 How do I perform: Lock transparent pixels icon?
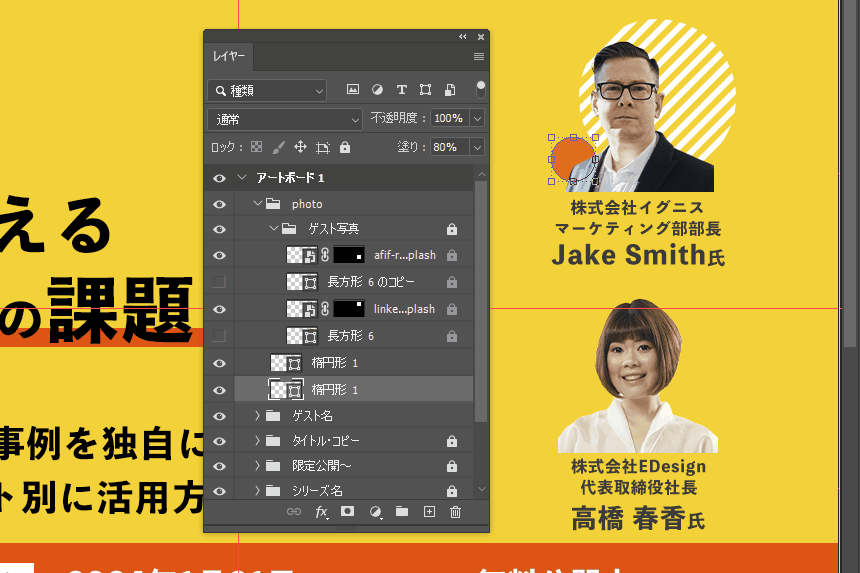pyautogui.click(x=256, y=147)
